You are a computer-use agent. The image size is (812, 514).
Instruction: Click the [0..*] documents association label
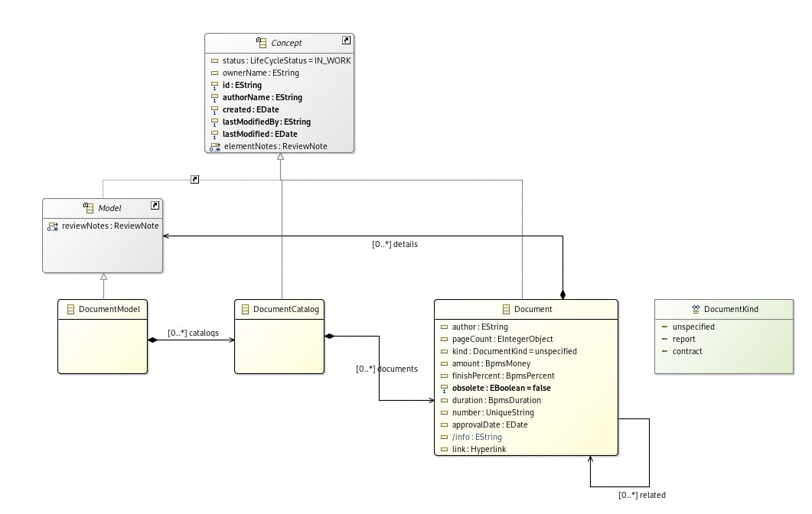point(386,369)
